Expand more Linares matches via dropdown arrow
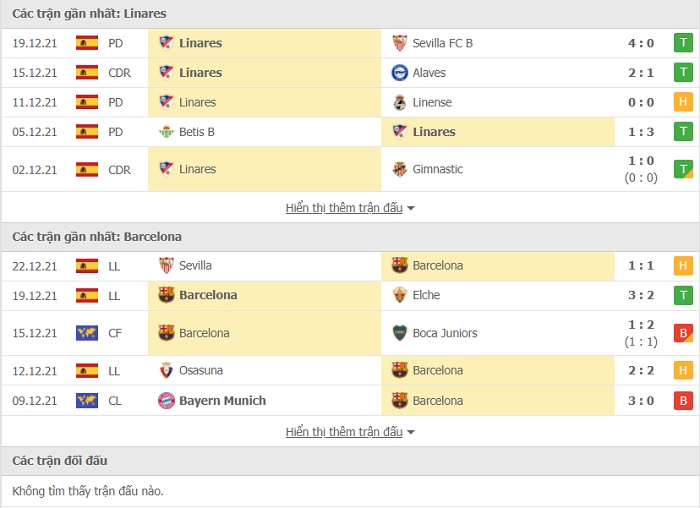The height and width of the screenshot is (508, 700). click(411, 208)
